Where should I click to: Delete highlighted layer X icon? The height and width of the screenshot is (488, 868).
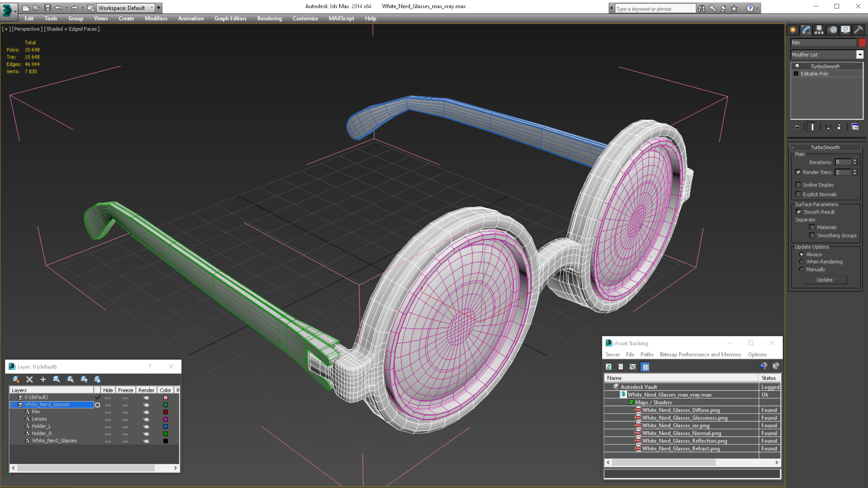(29, 379)
